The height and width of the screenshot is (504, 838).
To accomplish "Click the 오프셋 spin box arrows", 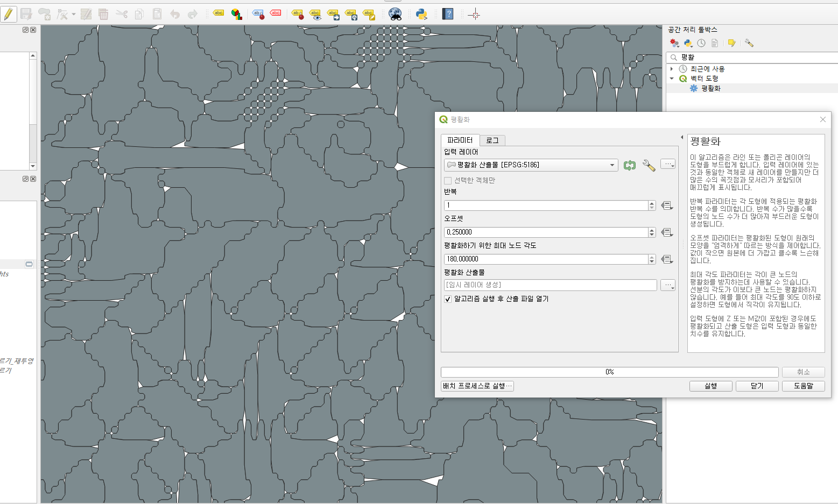I will [x=652, y=232].
